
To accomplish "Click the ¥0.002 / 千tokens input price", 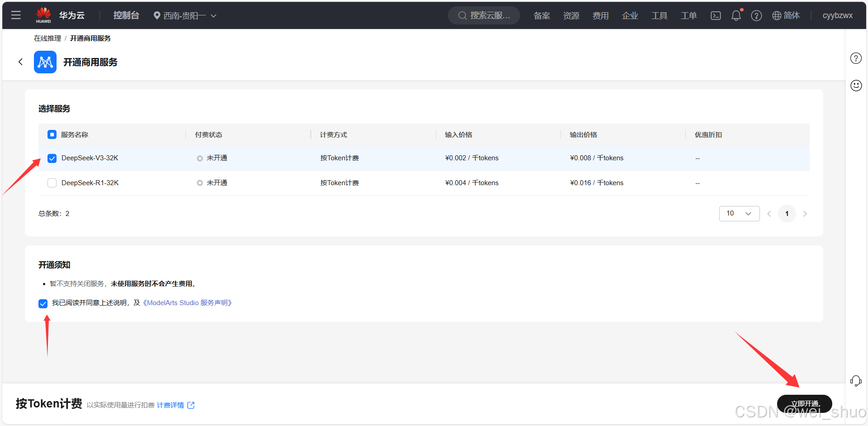I will coord(472,158).
